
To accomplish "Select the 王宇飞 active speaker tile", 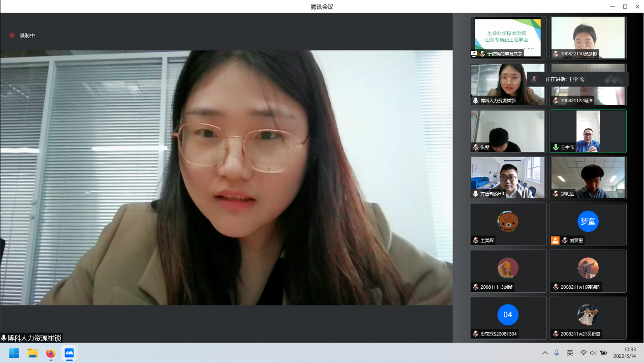I will [x=588, y=131].
